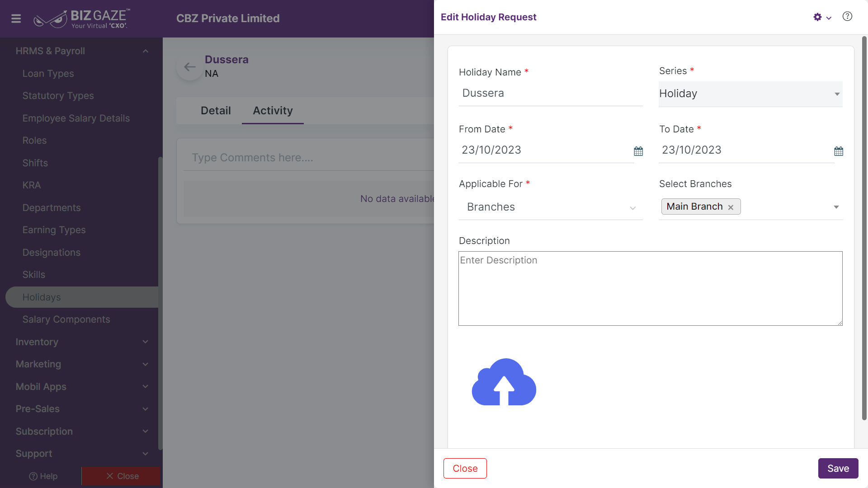Click the Description text area

[650, 288]
